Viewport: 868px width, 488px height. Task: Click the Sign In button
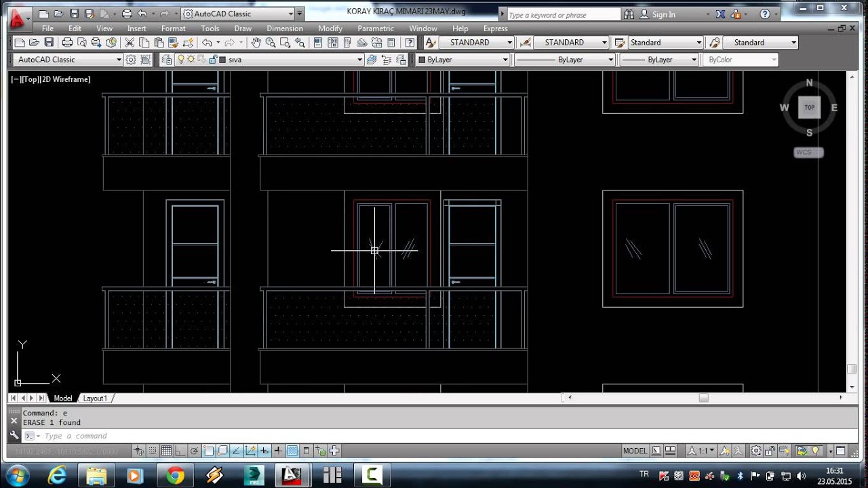(658, 14)
